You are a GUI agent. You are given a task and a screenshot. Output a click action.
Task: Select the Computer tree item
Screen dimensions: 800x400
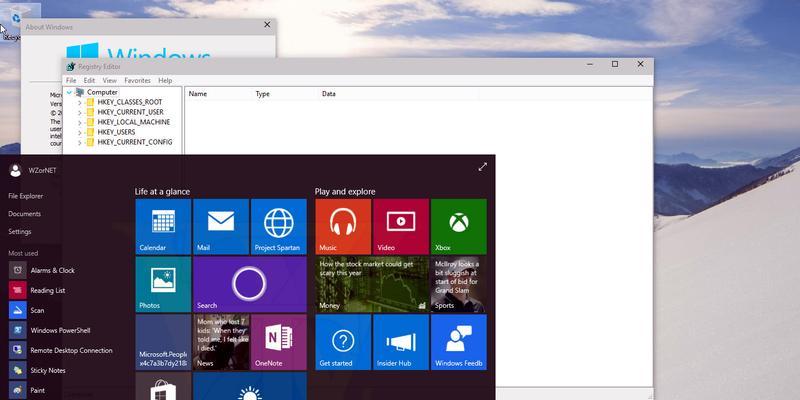click(x=102, y=92)
